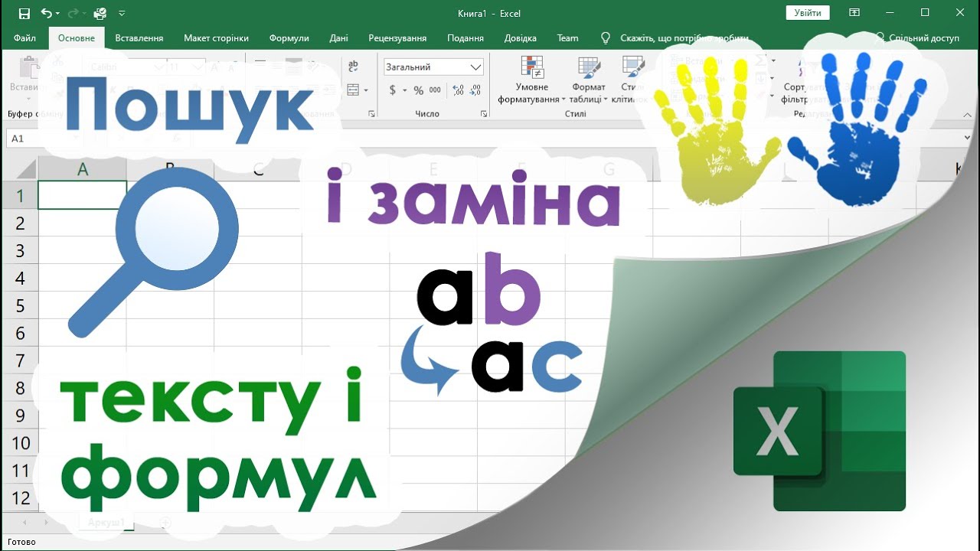Open Ribbon Display Options icon
This screenshot has width=980, height=551.
[855, 13]
